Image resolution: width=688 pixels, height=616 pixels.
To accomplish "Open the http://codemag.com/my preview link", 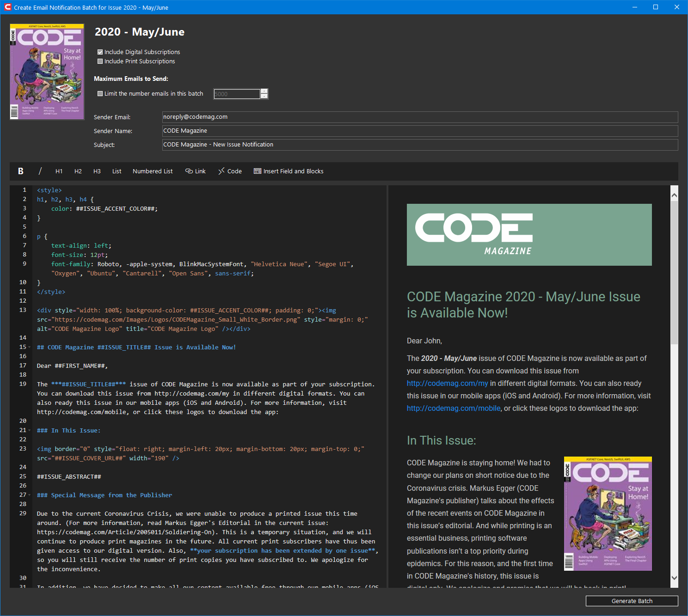I will pos(447,384).
